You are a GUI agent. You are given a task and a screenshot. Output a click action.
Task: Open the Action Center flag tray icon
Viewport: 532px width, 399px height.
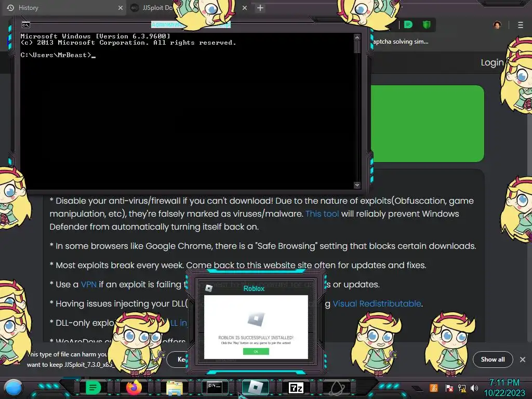tap(449, 388)
